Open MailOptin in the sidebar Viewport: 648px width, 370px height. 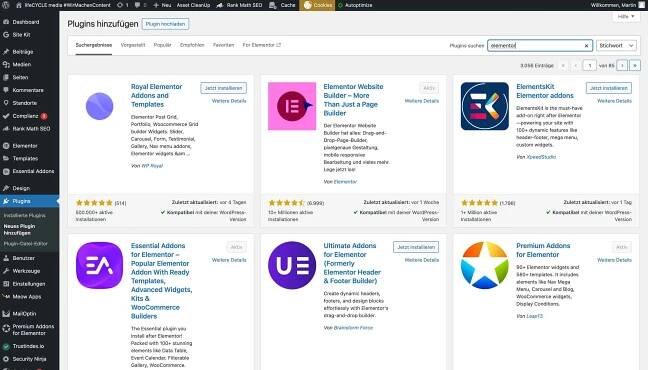pyautogui.click(x=24, y=314)
